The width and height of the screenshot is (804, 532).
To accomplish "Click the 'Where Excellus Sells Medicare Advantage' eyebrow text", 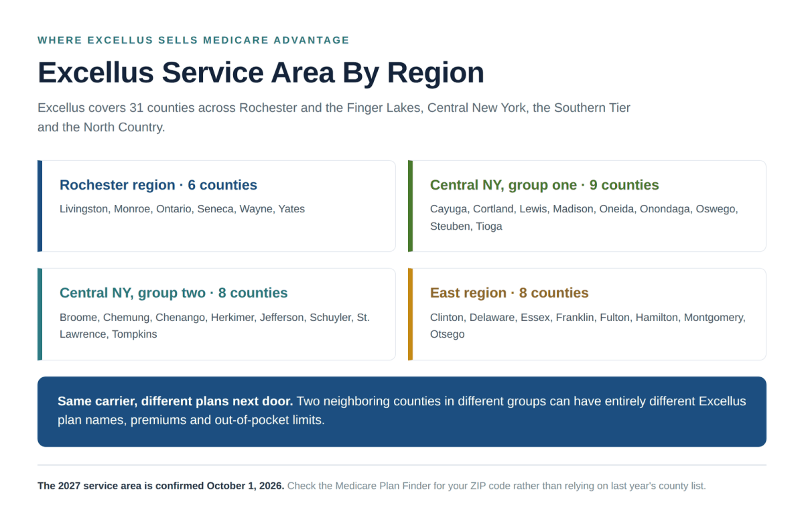I will tap(194, 40).
